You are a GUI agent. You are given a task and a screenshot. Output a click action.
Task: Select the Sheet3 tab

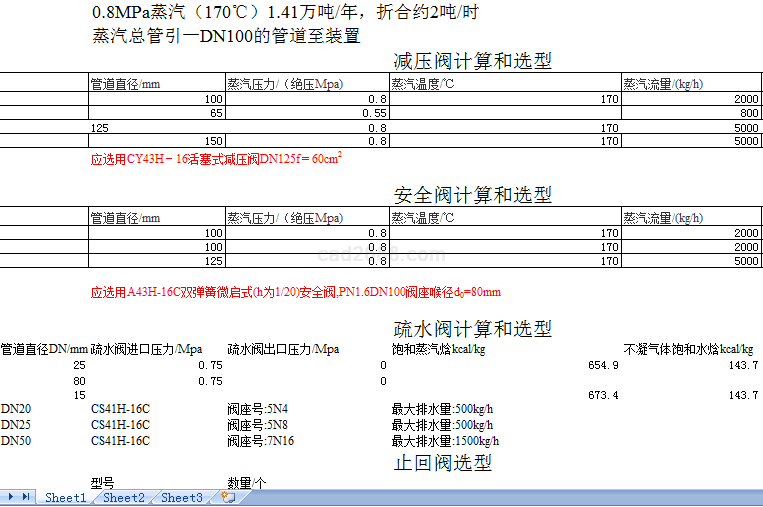point(182,497)
